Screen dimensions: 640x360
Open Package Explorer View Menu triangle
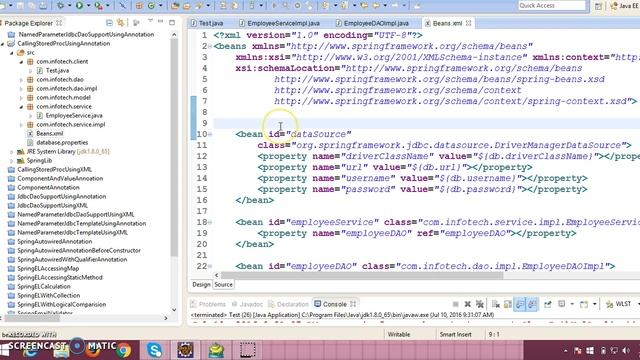150,21
